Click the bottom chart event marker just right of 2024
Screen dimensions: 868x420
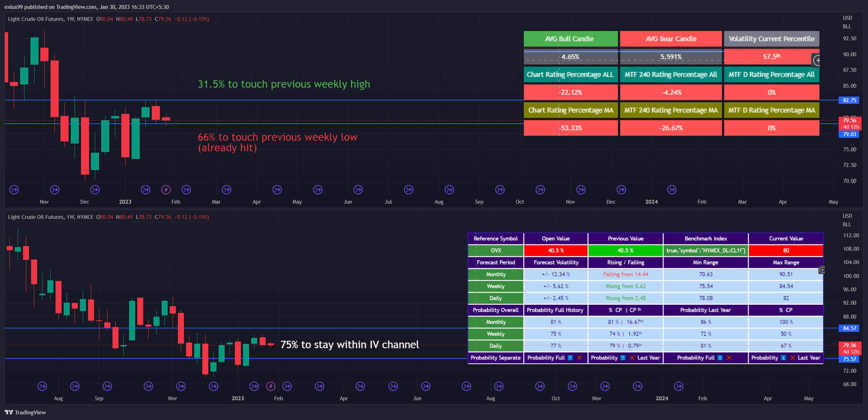click(x=678, y=386)
